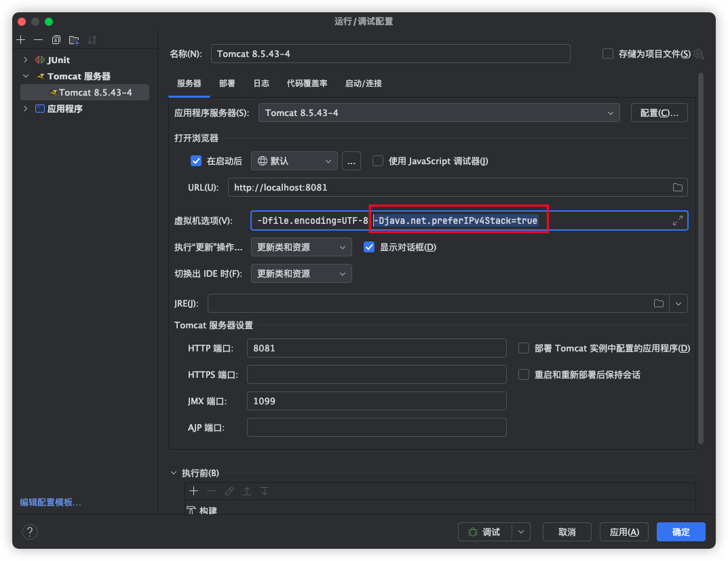Viewport: 728px width, 561px height.
Task: Switch to 服务器 tab
Action: click(x=189, y=83)
